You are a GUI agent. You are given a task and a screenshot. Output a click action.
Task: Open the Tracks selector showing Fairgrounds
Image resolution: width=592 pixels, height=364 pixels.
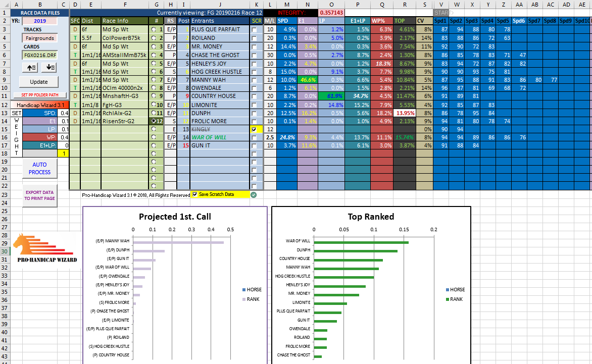40,38
